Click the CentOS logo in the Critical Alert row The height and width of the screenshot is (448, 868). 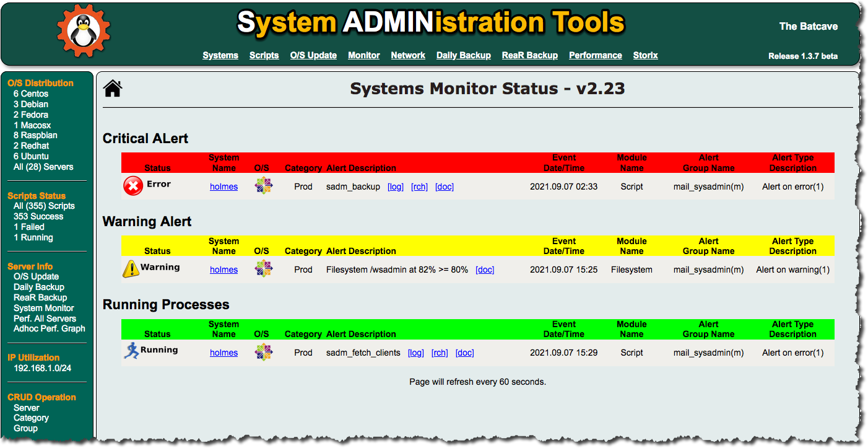tap(263, 185)
